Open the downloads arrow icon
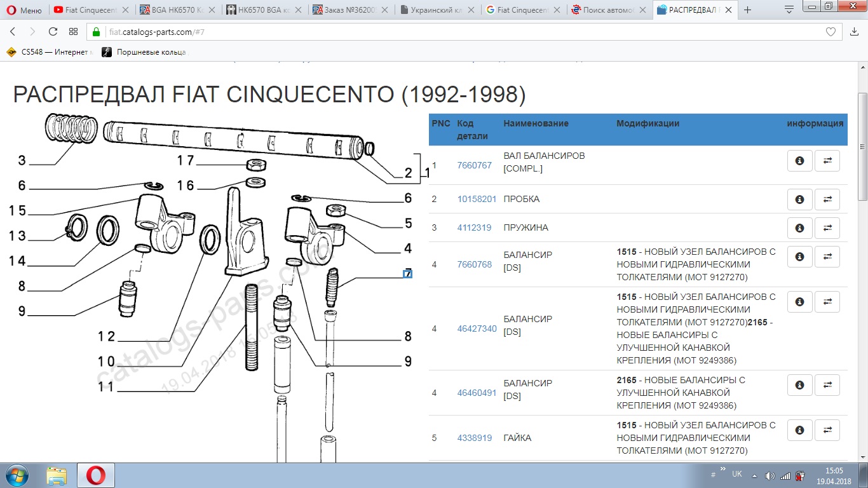868x488 pixels. 853,32
